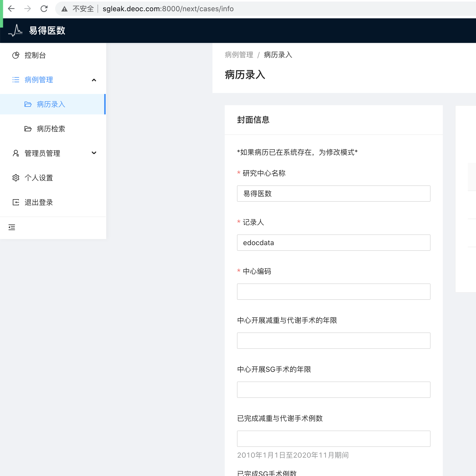Open 控制台 from the sidebar
This screenshot has width=476, height=476.
(35, 55)
